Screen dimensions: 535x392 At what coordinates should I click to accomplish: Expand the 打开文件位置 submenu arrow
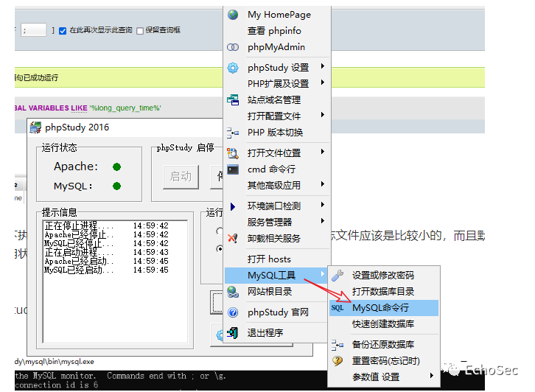323,152
